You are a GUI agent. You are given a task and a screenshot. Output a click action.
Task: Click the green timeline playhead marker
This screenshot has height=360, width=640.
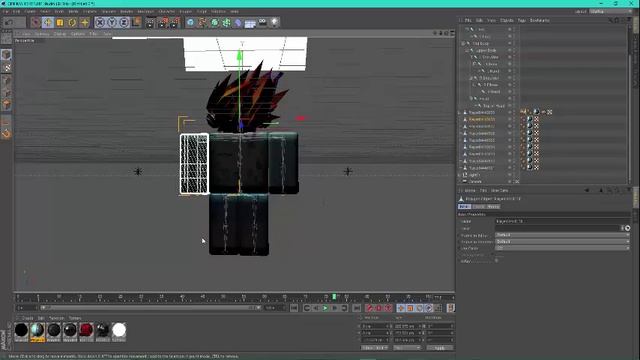[x=334, y=297]
